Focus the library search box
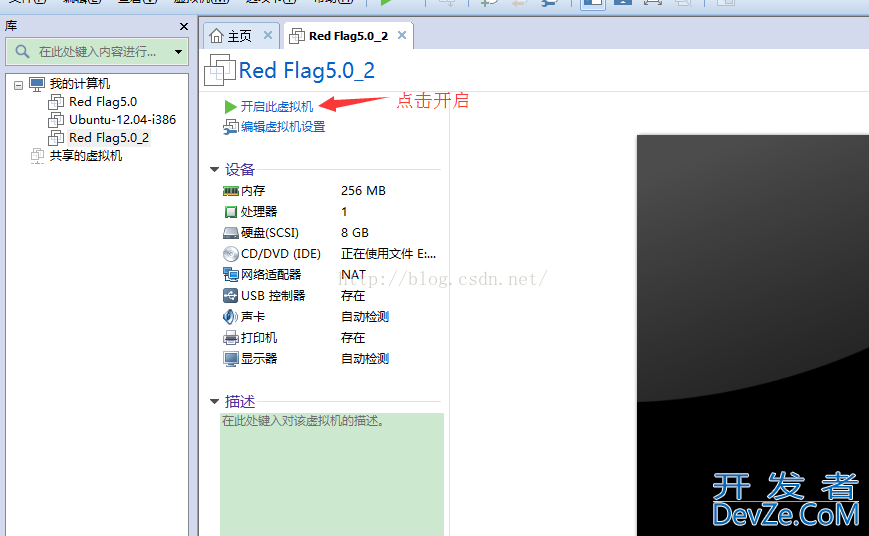 (97, 52)
